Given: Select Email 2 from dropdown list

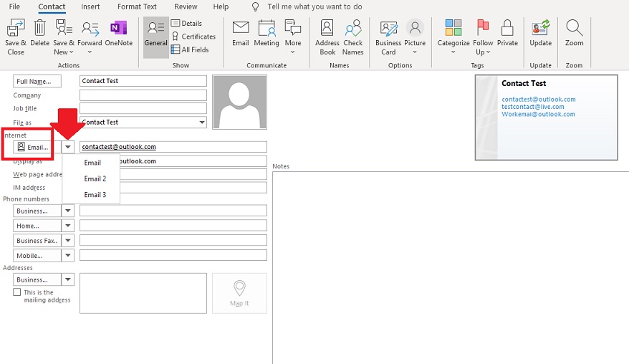Looking at the screenshot, I should pos(91,178).
